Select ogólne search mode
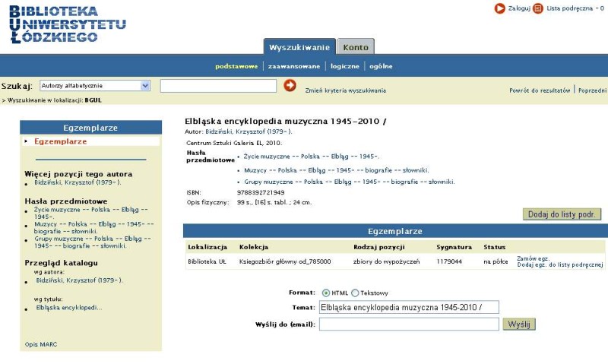 click(x=381, y=66)
